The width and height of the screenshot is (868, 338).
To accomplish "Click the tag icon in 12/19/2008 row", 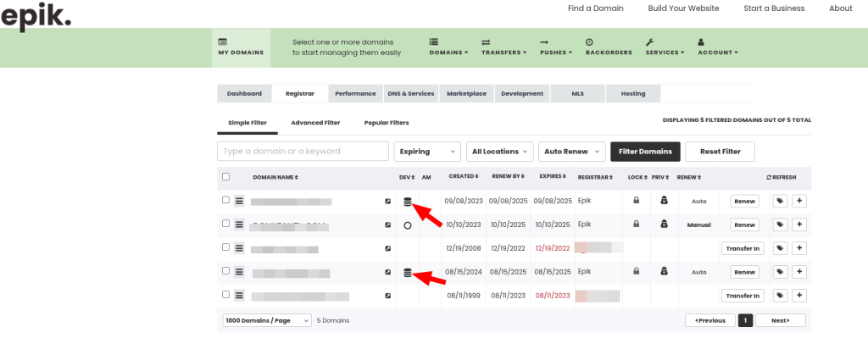I will 780,248.
